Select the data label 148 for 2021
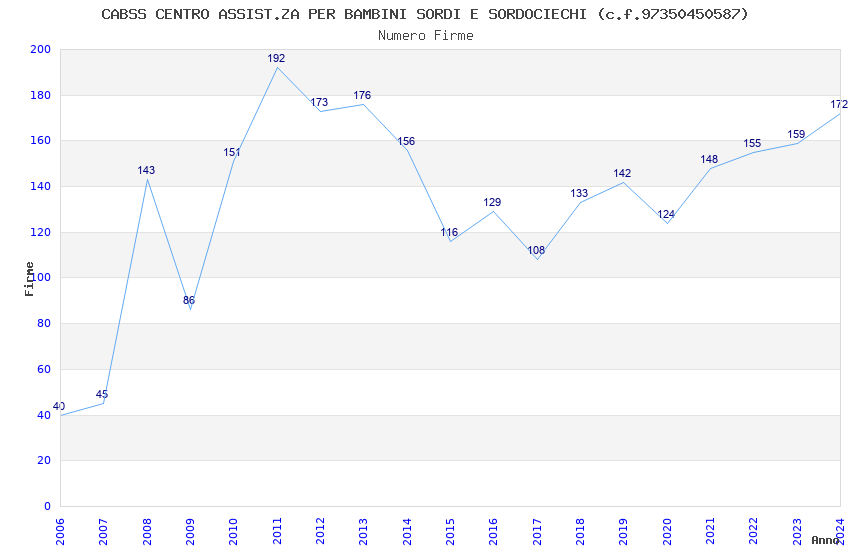 (x=709, y=159)
